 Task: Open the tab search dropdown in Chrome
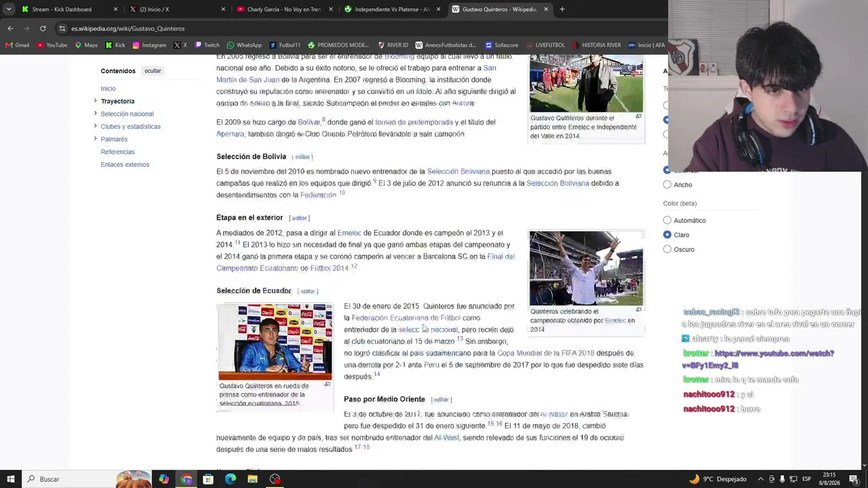(x=9, y=9)
